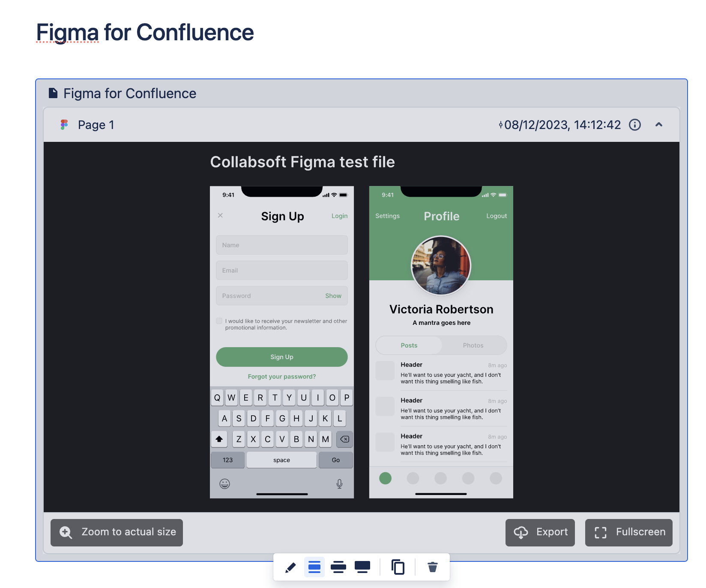Screen dimensions: 706x588
Task: Click the M key on the keyboard
Action: click(x=326, y=439)
